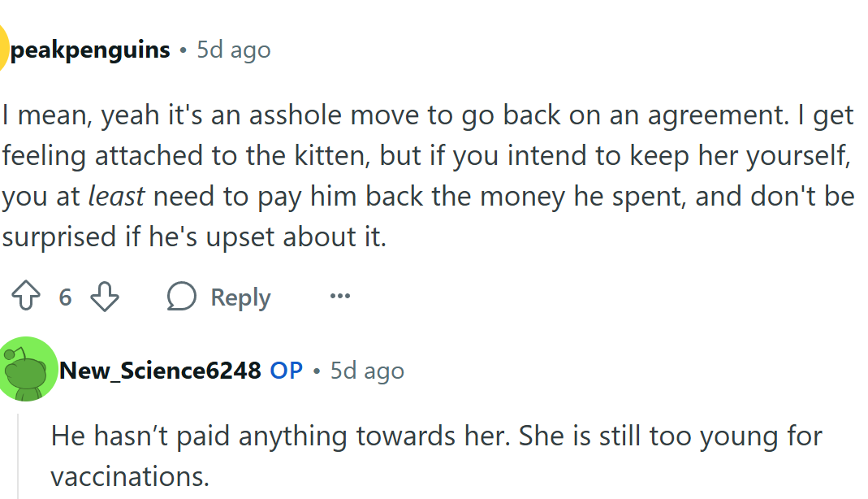Click the vote count showing 6
Screen dimensions: 868x499
[65, 297]
